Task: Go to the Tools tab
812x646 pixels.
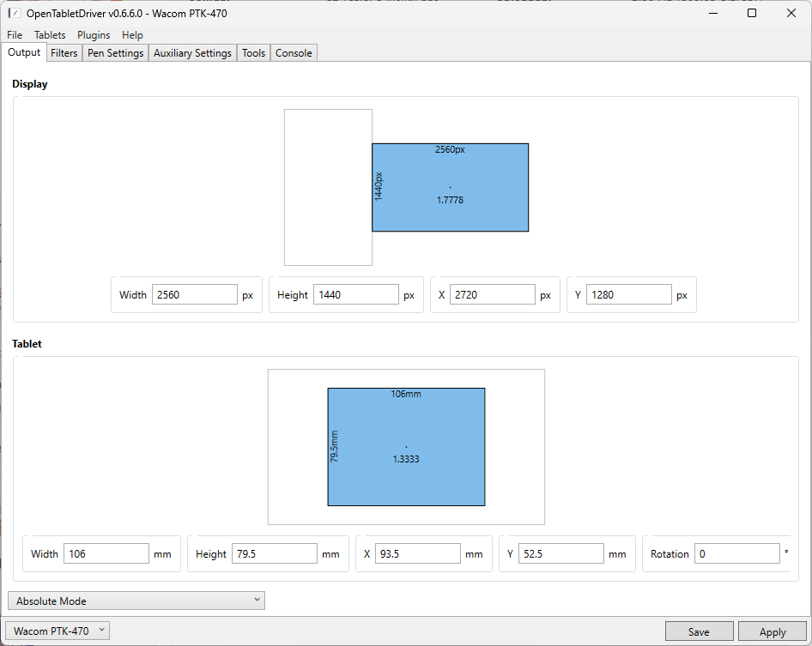Action: coord(253,53)
